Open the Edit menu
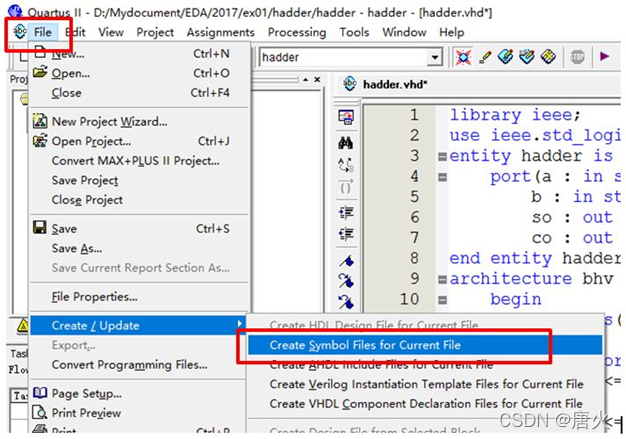The image size is (626, 439). pos(75,32)
